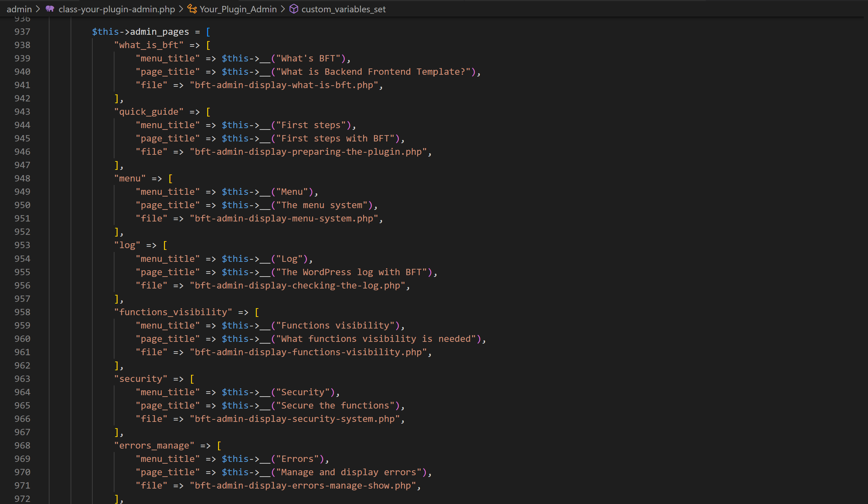This screenshot has height=504, width=868.
Task: Click "bft-admin-display-functions-visibility.php" string
Action: (x=308, y=352)
